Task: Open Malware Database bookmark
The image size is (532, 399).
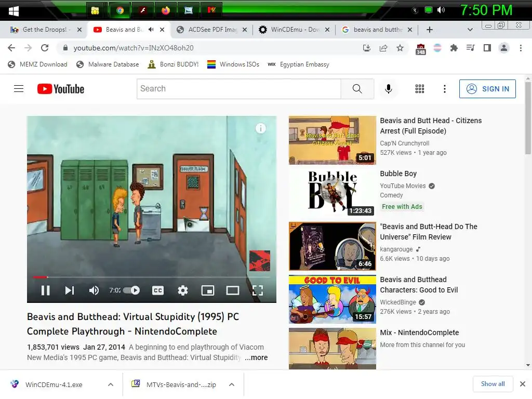Action: click(108, 64)
